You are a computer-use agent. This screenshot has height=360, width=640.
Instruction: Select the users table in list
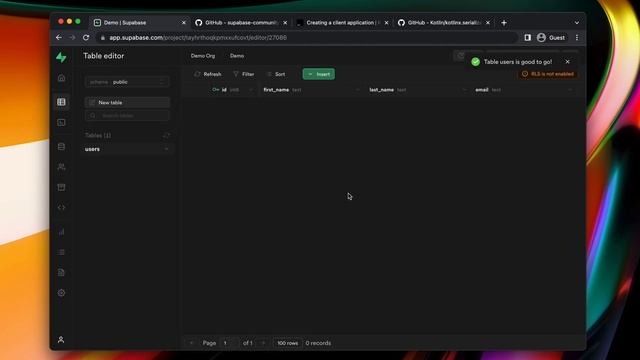[x=127, y=149]
